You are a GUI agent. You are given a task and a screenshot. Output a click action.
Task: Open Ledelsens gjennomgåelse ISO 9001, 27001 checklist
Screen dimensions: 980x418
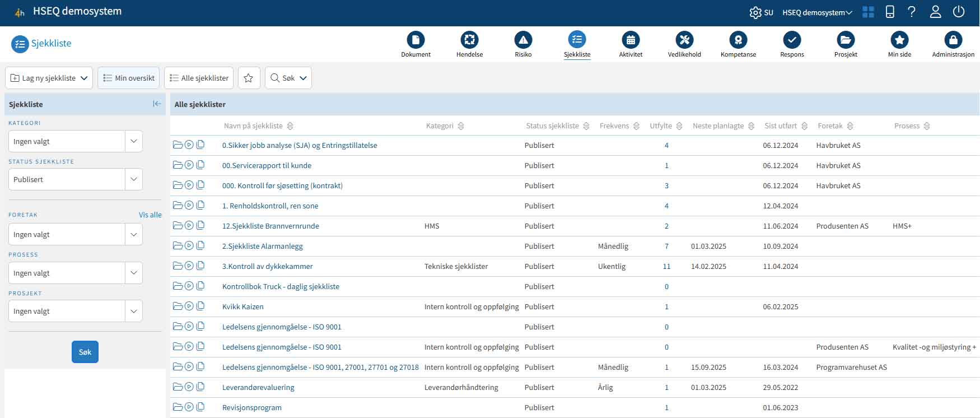(x=320, y=367)
